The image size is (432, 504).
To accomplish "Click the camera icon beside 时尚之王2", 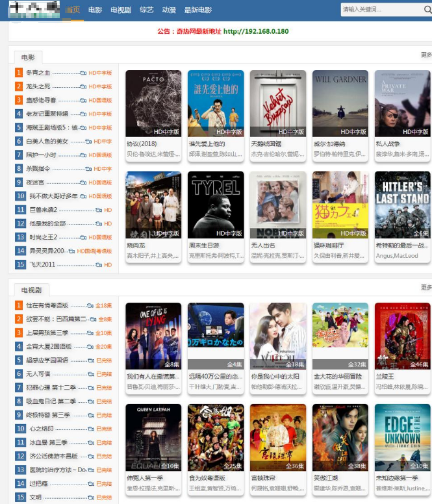I will click(x=83, y=238).
